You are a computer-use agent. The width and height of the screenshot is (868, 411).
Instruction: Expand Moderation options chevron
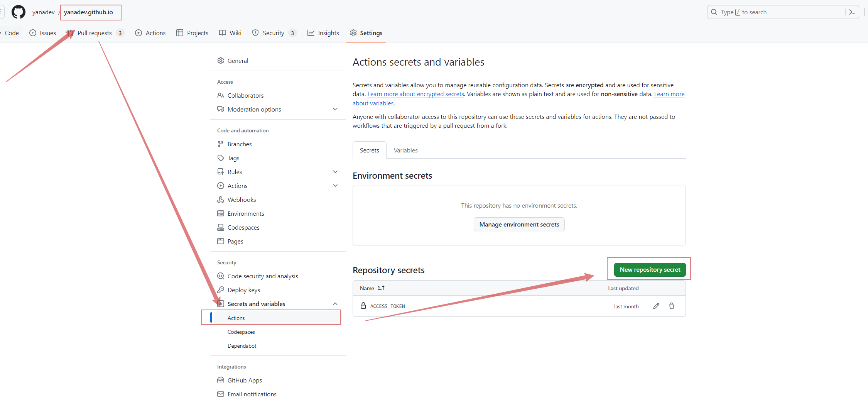[335, 109]
